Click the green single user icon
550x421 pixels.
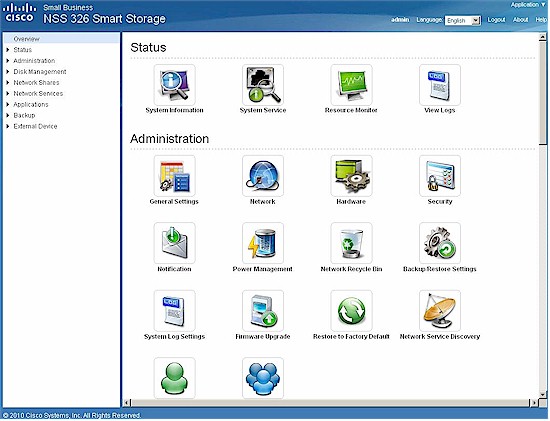[174, 378]
